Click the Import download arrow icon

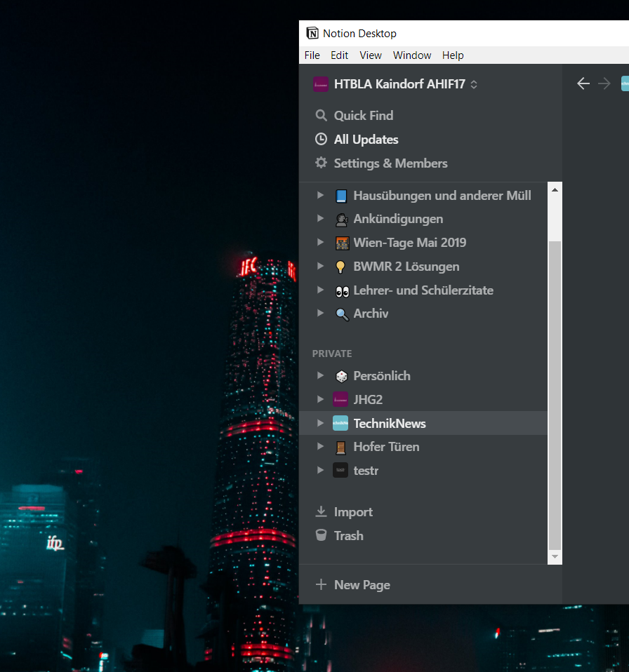click(x=321, y=511)
